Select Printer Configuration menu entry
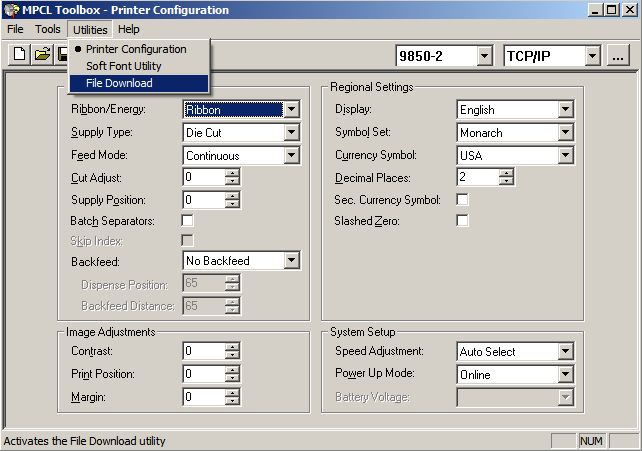Image resolution: width=642 pixels, height=451 pixels. pos(139,49)
